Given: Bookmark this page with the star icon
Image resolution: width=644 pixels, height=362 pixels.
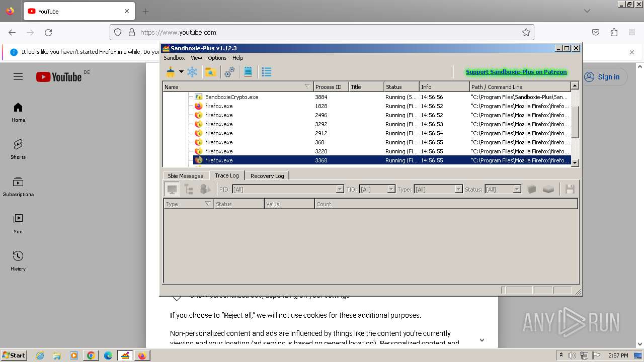Looking at the screenshot, I should pos(526,32).
